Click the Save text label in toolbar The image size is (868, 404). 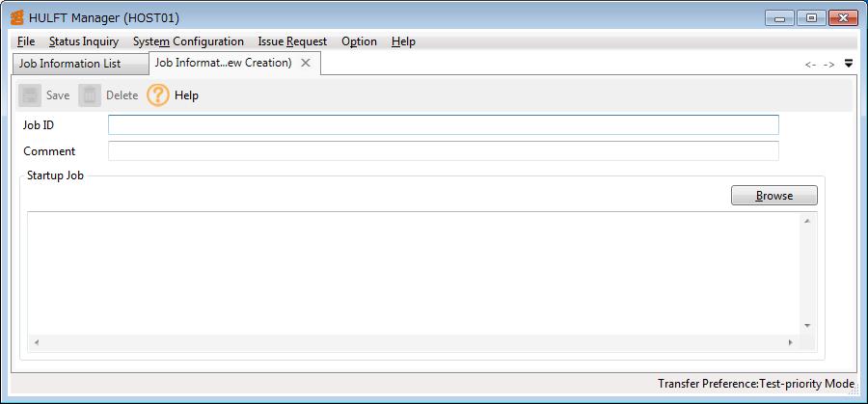pos(58,95)
